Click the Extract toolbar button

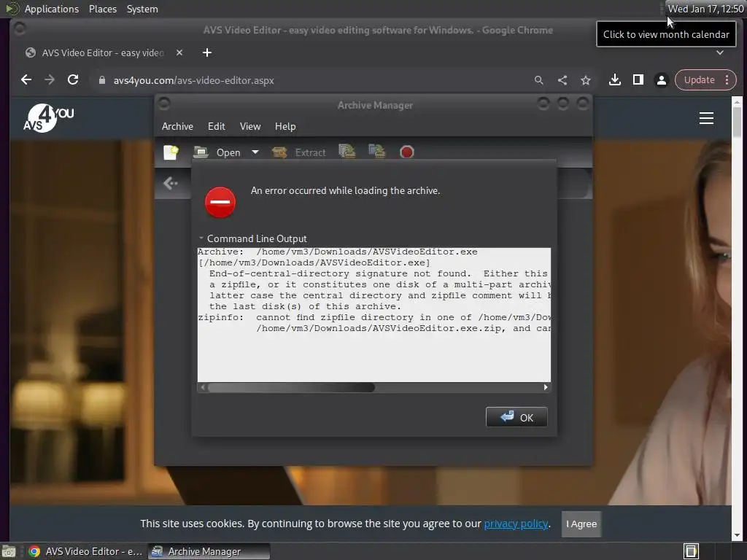click(x=299, y=152)
